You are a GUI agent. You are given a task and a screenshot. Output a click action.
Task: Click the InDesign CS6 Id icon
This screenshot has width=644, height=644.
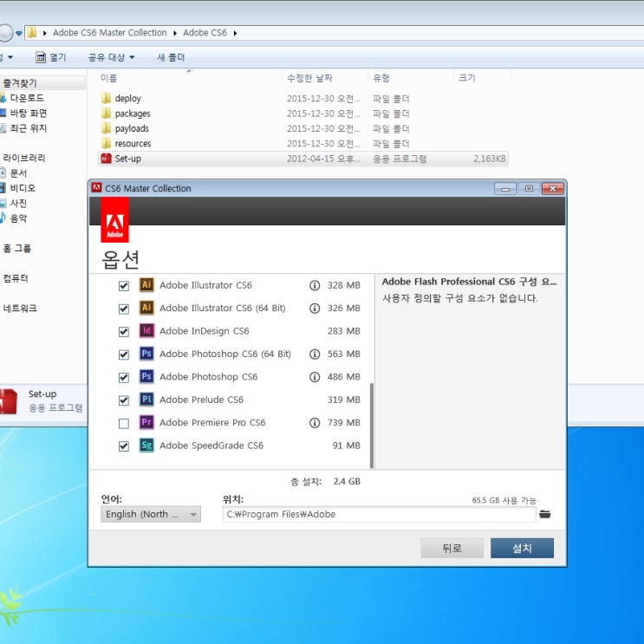click(146, 330)
